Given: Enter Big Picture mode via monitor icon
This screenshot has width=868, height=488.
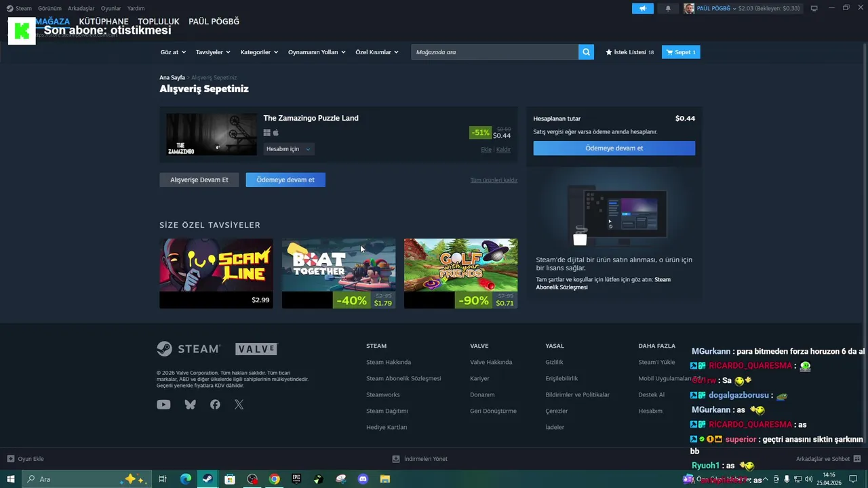Looking at the screenshot, I should pyautogui.click(x=814, y=8).
